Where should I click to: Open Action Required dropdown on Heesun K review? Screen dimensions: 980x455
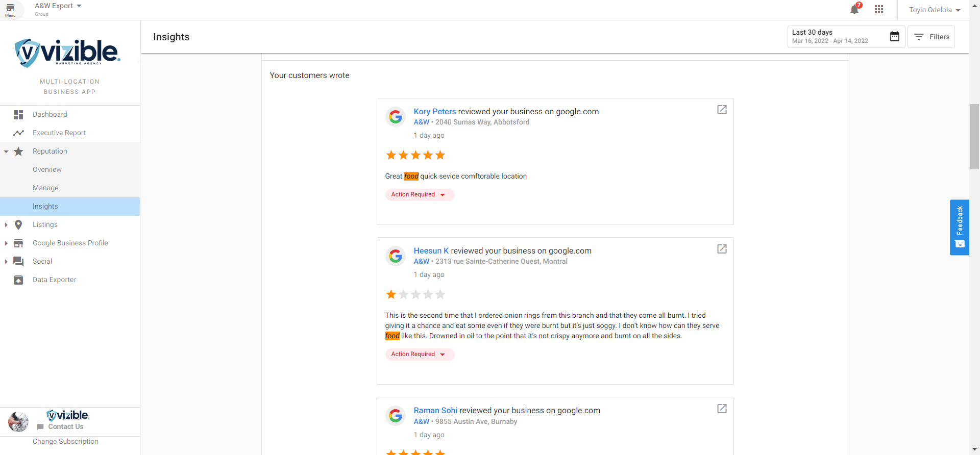[x=419, y=354]
